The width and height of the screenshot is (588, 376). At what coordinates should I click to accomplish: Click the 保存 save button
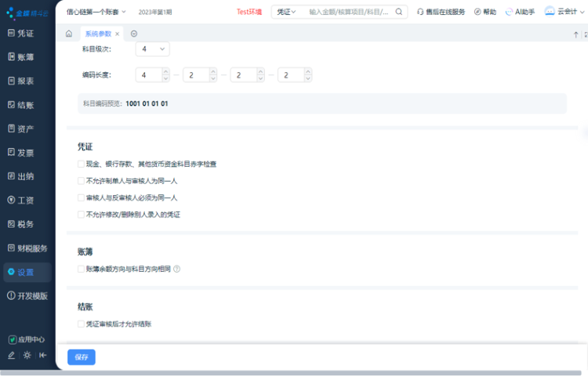81,357
